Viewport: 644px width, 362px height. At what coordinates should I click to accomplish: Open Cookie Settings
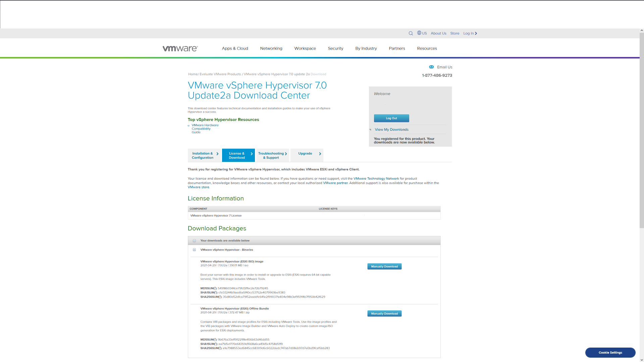610,352
